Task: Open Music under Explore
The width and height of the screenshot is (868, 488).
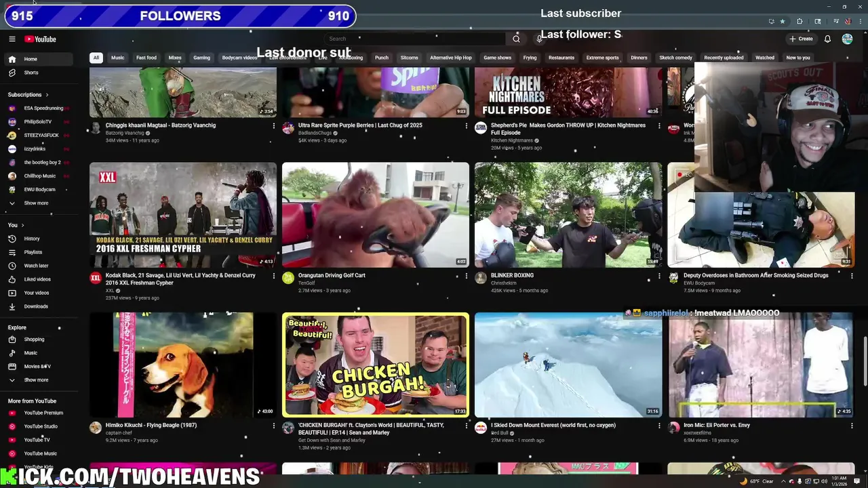Action: point(39,352)
